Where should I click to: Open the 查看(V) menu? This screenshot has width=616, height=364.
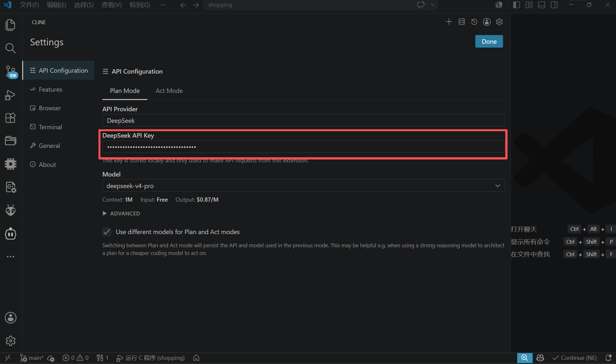112,5
